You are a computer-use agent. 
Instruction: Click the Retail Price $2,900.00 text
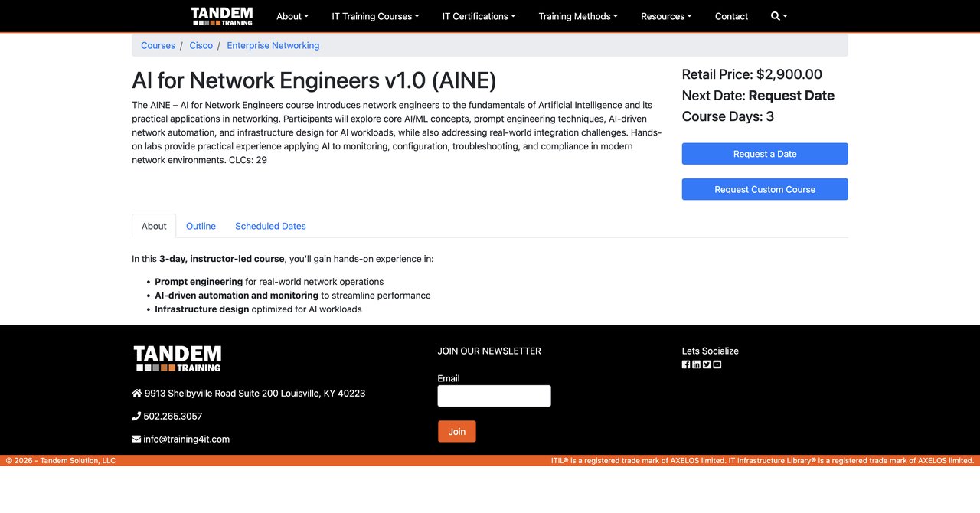tap(752, 74)
